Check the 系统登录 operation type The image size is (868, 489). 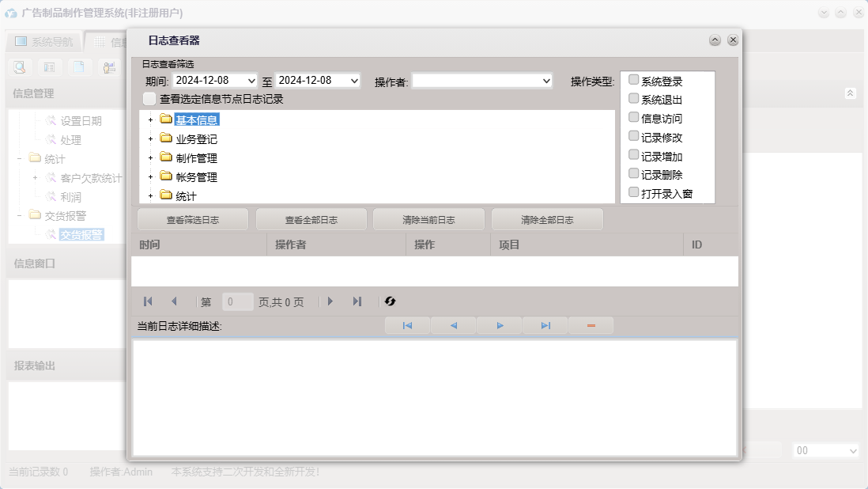point(634,80)
